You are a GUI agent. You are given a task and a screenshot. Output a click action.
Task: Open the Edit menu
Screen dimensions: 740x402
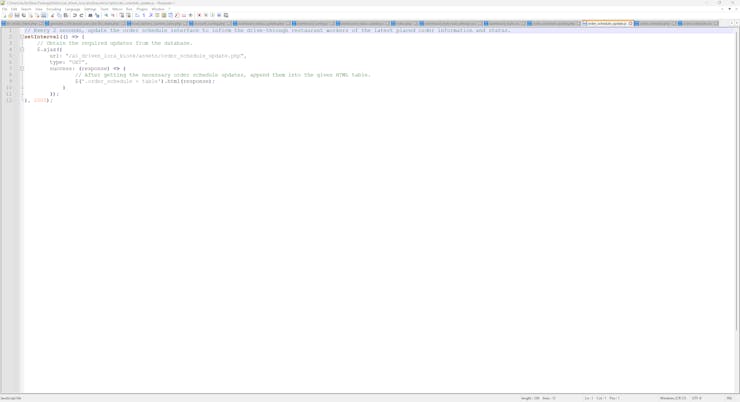coord(14,9)
